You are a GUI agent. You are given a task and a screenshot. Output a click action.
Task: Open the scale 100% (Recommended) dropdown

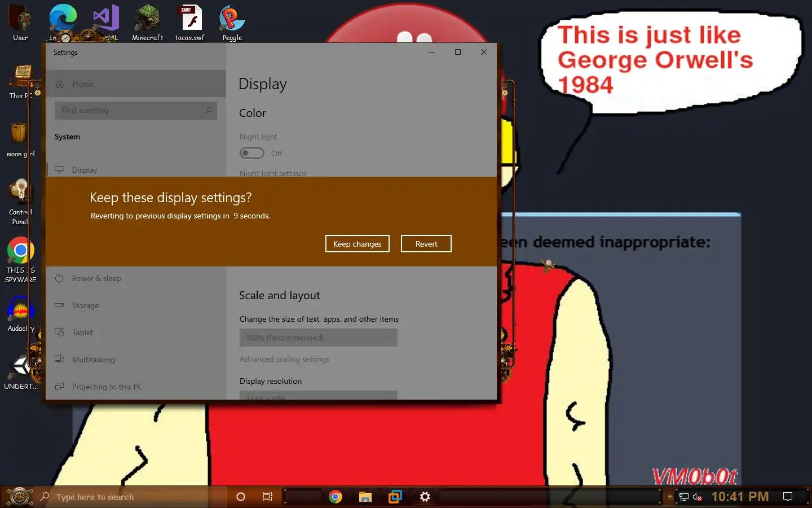click(x=319, y=338)
